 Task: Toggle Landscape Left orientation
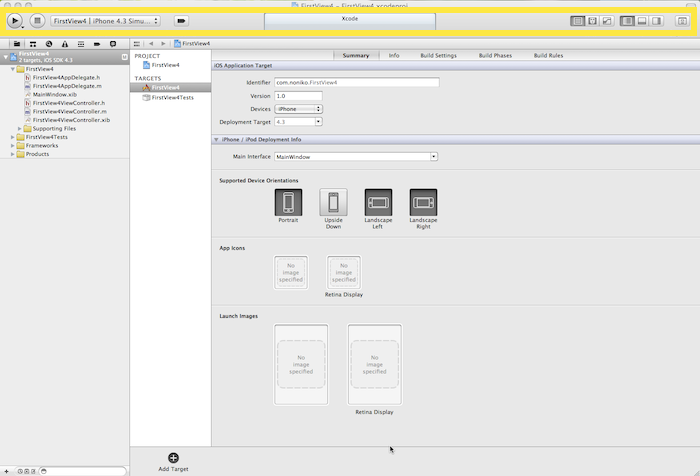coord(379,202)
